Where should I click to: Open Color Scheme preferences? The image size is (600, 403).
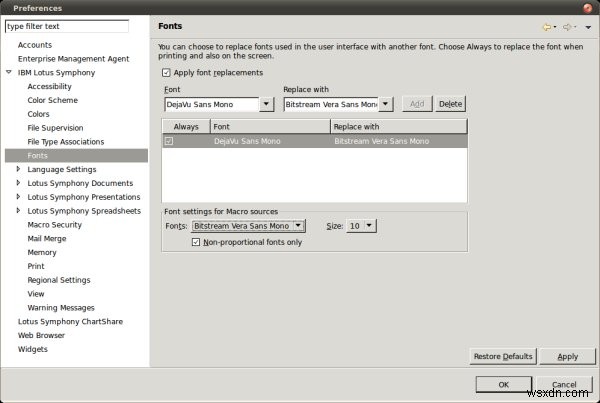(52, 100)
